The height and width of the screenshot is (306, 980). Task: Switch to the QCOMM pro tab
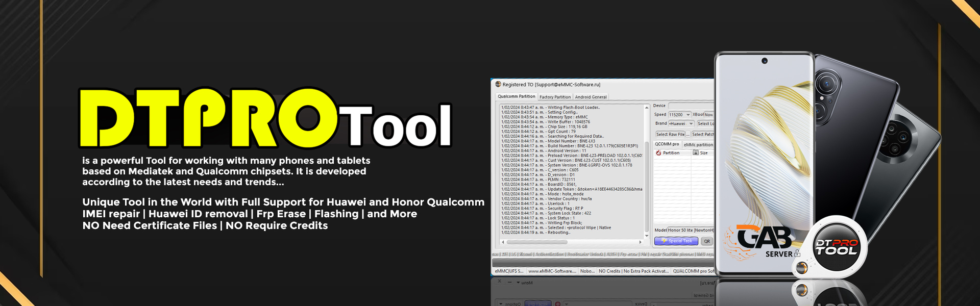(x=667, y=144)
